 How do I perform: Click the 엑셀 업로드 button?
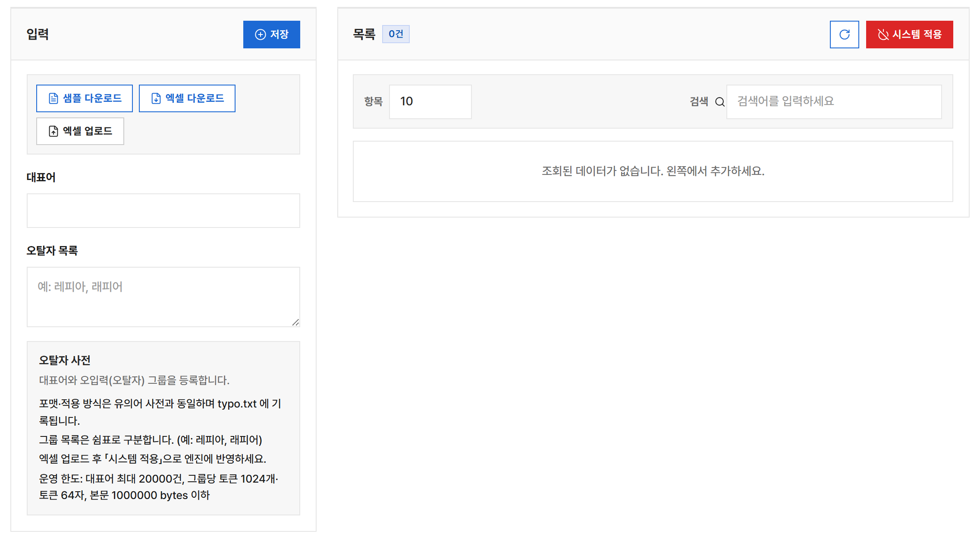pyautogui.click(x=80, y=131)
